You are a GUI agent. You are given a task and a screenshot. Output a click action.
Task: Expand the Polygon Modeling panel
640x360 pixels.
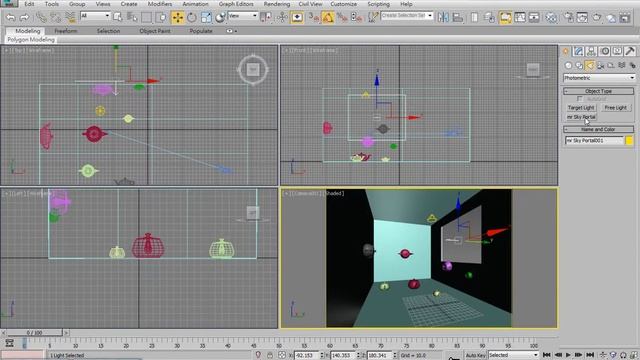click(31, 40)
